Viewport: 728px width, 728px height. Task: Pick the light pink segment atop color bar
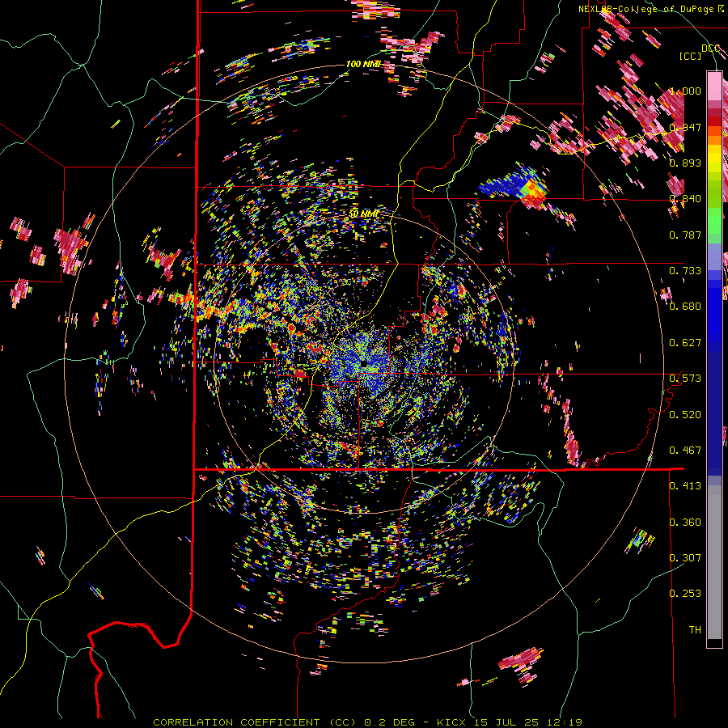tap(714, 86)
